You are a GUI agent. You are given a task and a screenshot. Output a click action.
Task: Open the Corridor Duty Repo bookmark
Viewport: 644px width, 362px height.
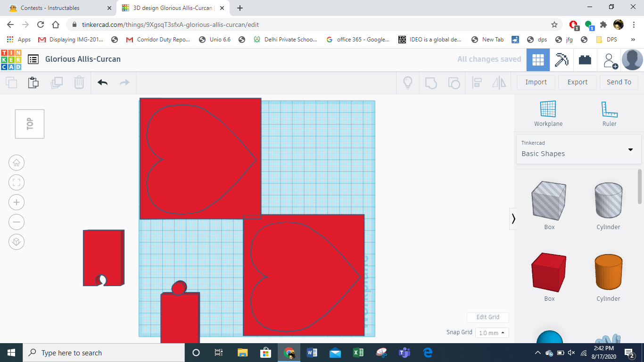158,40
